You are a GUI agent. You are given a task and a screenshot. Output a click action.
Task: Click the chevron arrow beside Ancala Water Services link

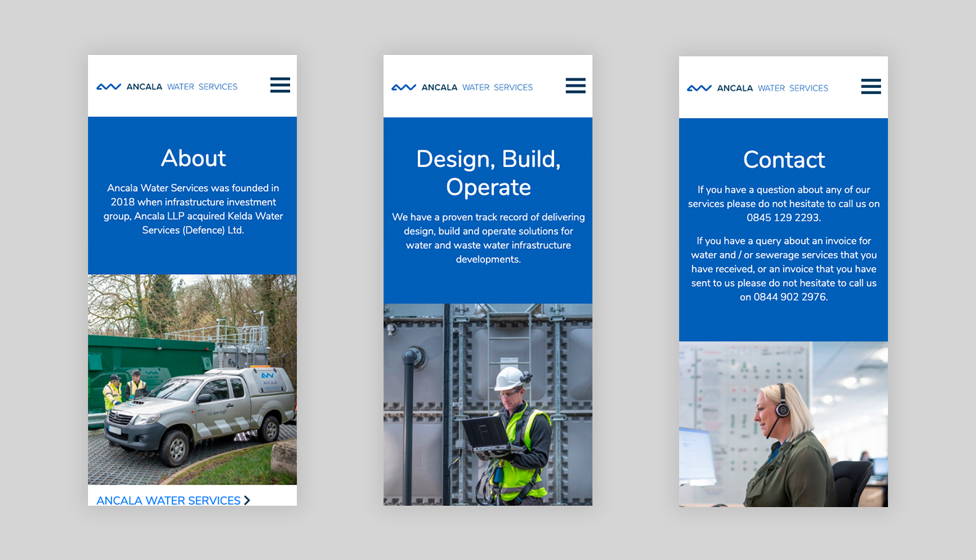(247, 500)
